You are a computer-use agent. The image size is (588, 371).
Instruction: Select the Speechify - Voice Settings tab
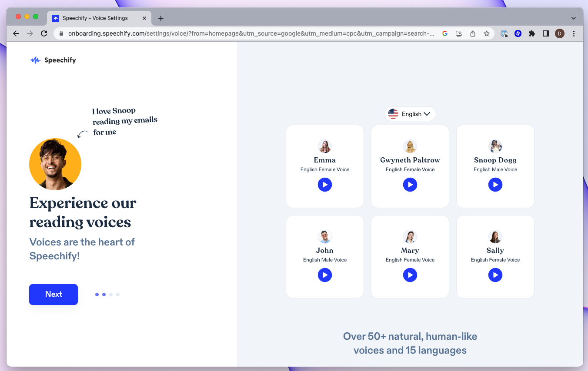pos(99,18)
